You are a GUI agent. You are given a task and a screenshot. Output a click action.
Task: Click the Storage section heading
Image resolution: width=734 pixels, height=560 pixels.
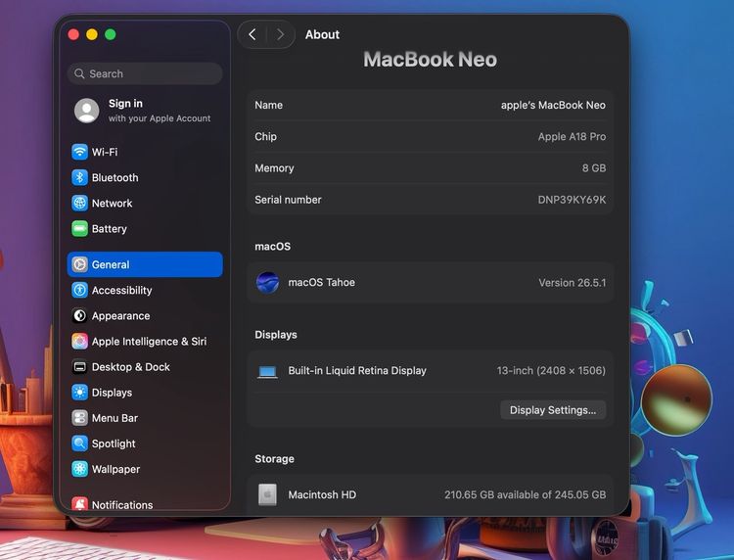[274, 459]
